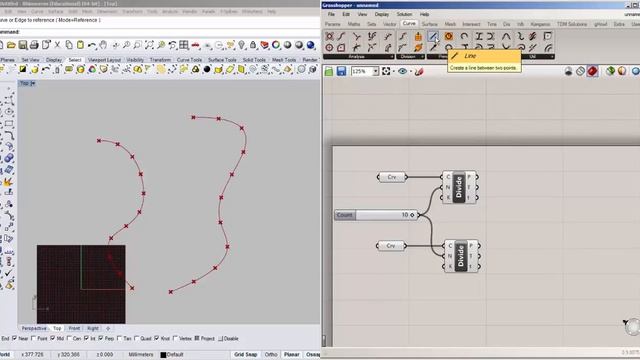Open the Grasshopper zoom percentage dropdown
This screenshot has width=640, height=360.
[x=376, y=71]
